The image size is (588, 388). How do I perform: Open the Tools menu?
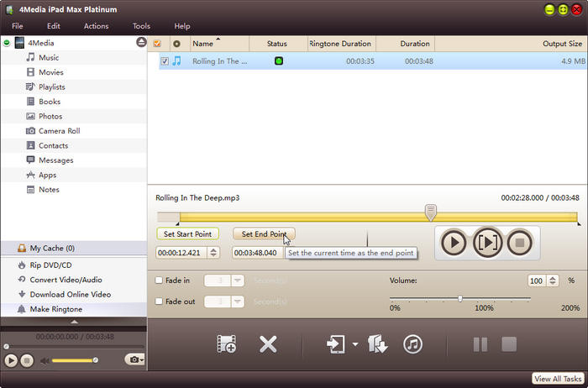(x=141, y=26)
